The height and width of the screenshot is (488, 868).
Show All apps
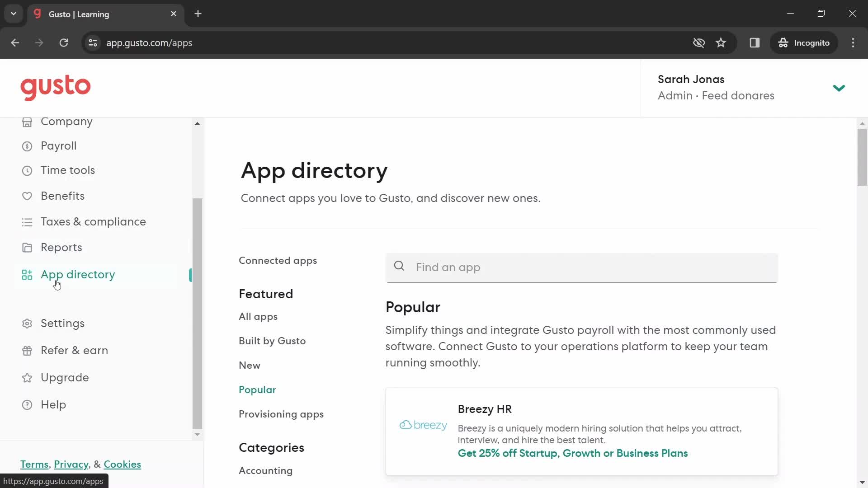click(x=258, y=317)
